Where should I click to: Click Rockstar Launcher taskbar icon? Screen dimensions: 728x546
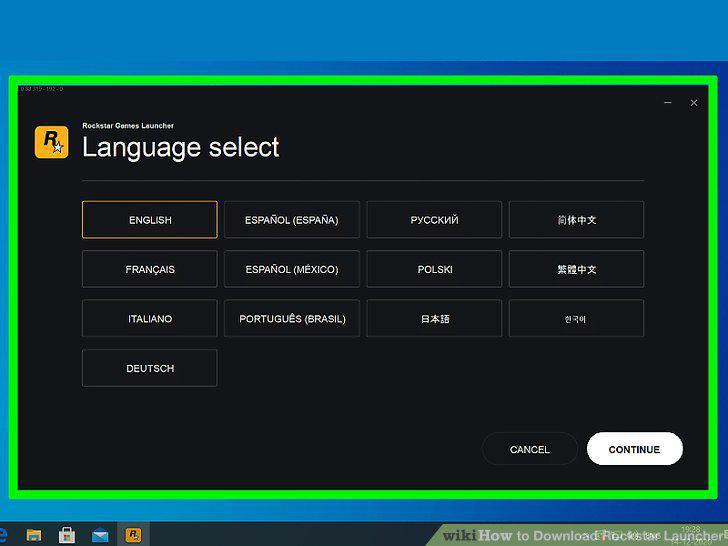tap(133, 534)
